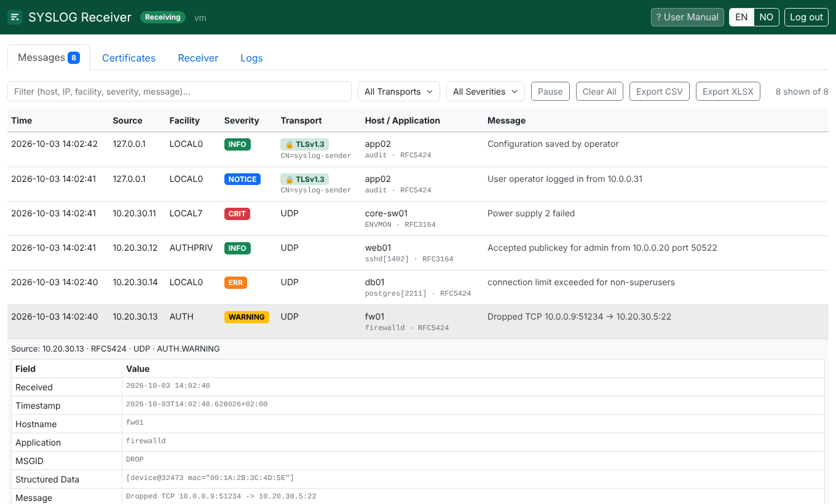This screenshot has height=504, width=836.
Task: Open the All Transports dropdown
Action: click(x=399, y=92)
